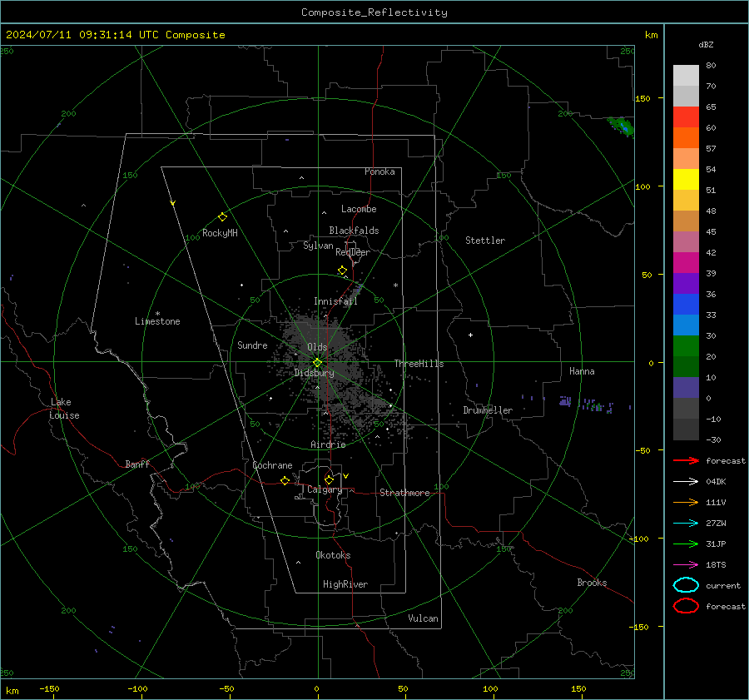Click the yellow V marker right of Calgary diamond

[346, 476]
